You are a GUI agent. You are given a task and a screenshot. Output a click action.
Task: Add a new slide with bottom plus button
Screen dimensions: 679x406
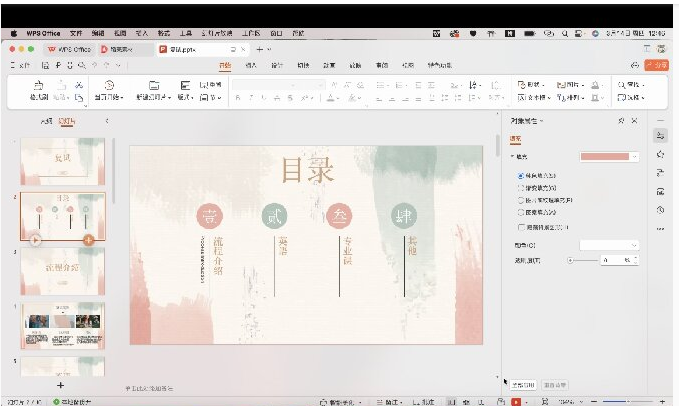pos(60,384)
